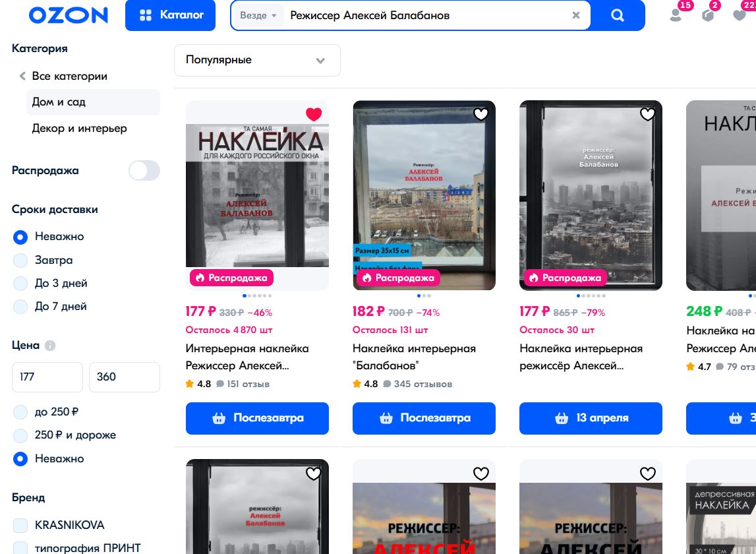Click price 248 ₽ of fourth product
The image size is (756, 554).
[x=705, y=312]
